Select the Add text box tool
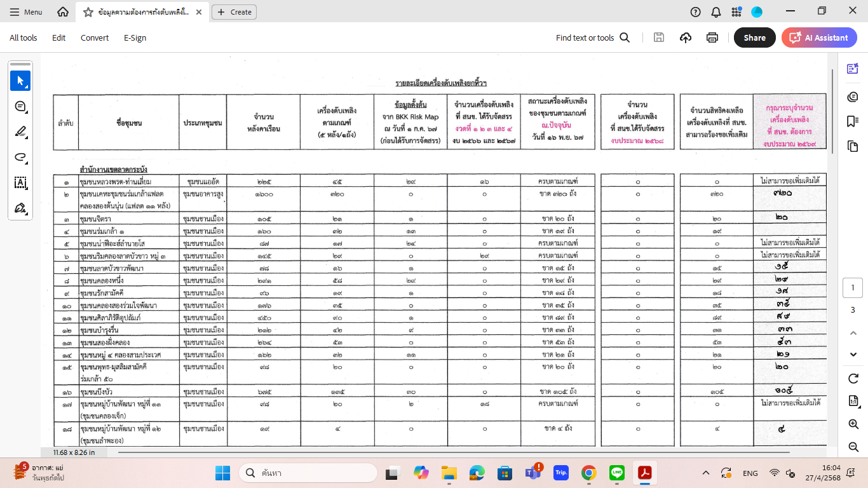 20,182
